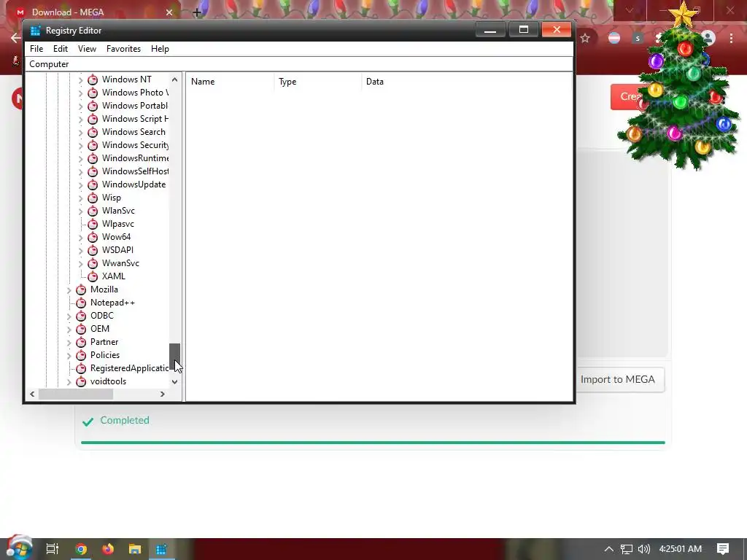Click the volume icon in system tray

coord(643,549)
